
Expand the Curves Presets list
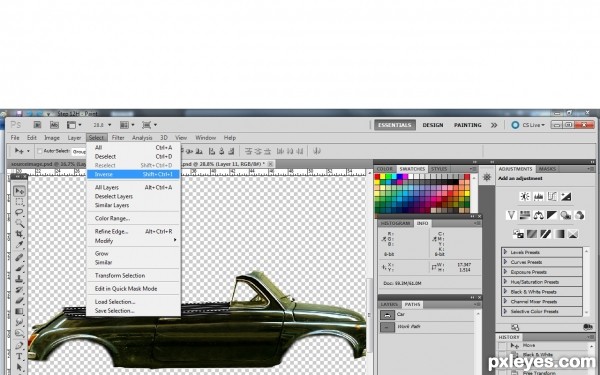click(505, 262)
